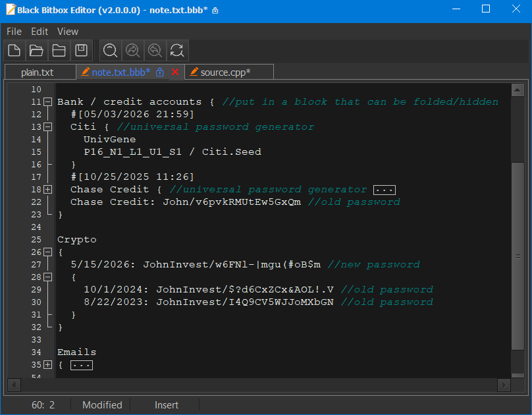Switch to the plain.txt tab
The width and height of the screenshot is (532, 415).
point(40,72)
